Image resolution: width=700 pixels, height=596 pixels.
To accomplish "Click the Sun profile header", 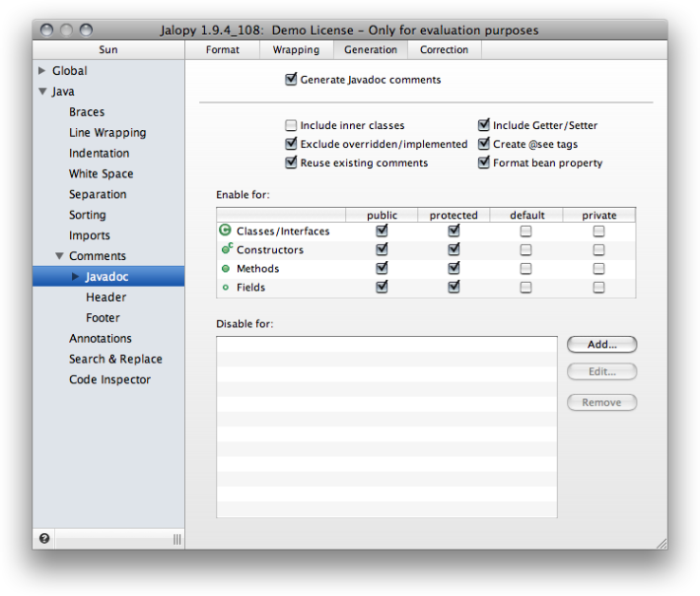I will point(108,49).
